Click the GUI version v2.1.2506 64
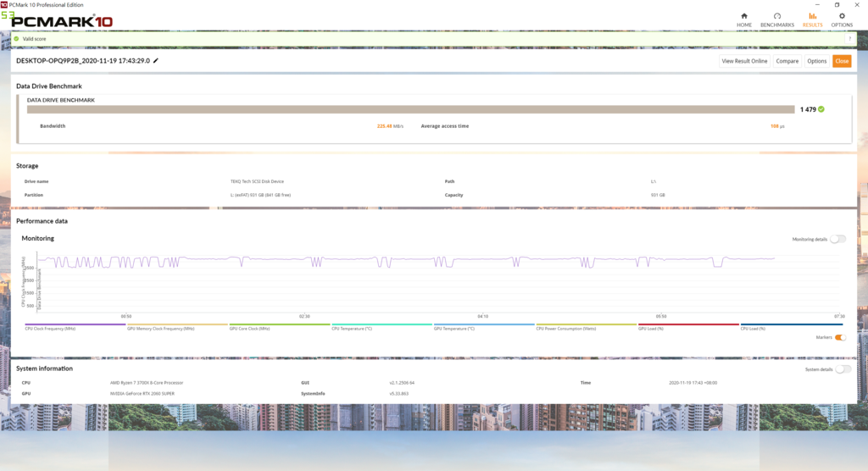The width and height of the screenshot is (868, 471). [x=401, y=382]
